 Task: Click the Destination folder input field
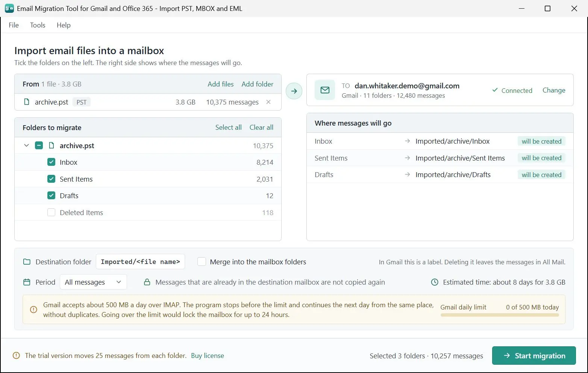point(140,262)
